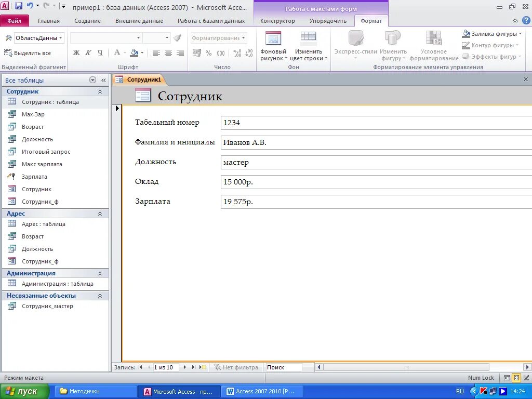
Task: Switch to the Упорядочить tab
Action: click(328, 21)
